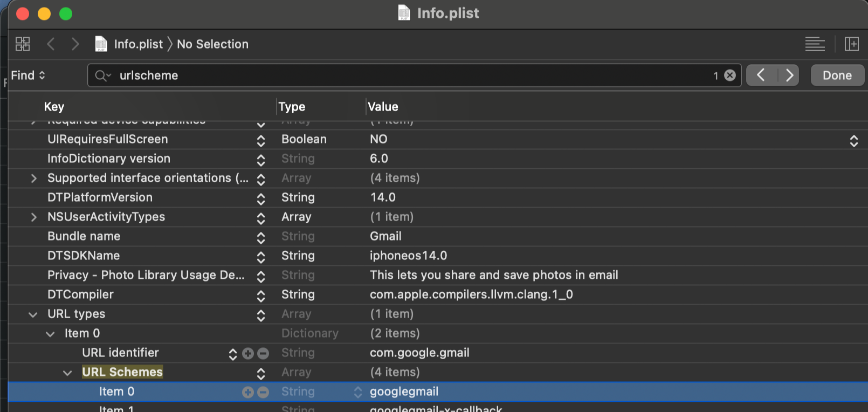The width and height of the screenshot is (868, 412).
Task: Click Array type of NSUserActivityTypes
Action: [x=297, y=217]
